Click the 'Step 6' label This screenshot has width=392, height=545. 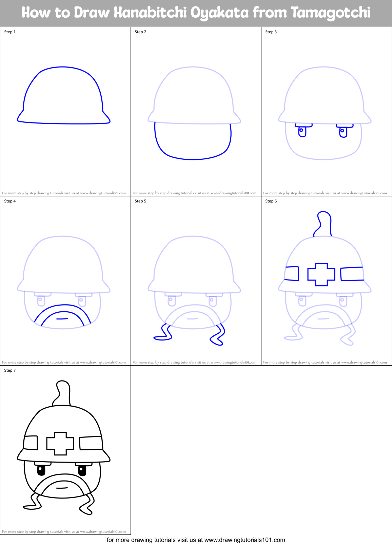(x=271, y=201)
